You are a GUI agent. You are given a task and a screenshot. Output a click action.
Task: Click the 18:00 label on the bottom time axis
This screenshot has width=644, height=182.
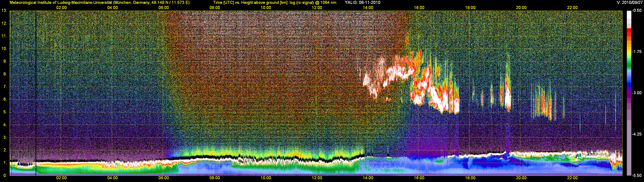(470, 178)
